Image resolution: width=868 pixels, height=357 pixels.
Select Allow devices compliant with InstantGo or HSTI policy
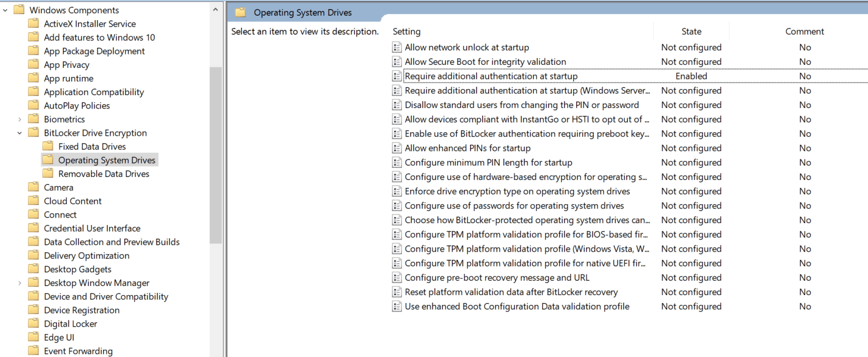point(527,119)
